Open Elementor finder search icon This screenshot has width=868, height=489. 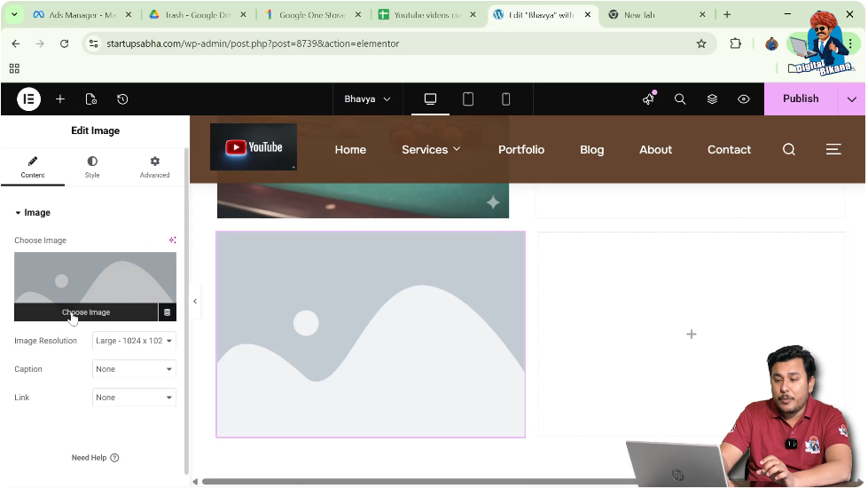tap(680, 99)
